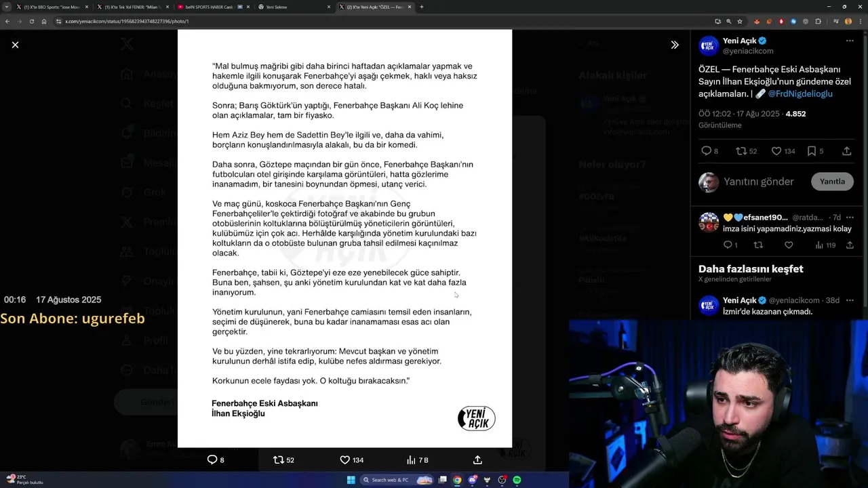868x488 pixels.
Task: Open Discord from the taskbar
Action: [472, 480]
